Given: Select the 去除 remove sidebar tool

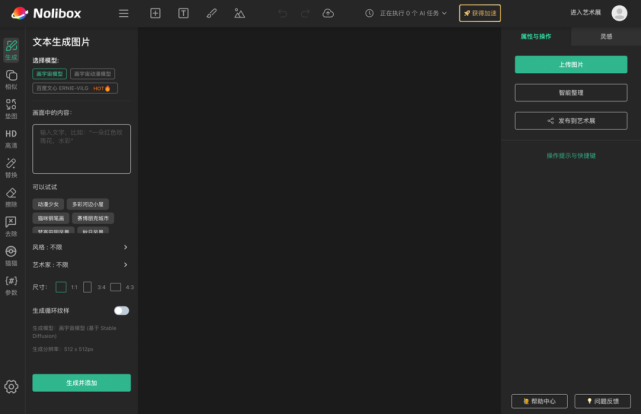Looking at the screenshot, I should click(x=11, y=227).
